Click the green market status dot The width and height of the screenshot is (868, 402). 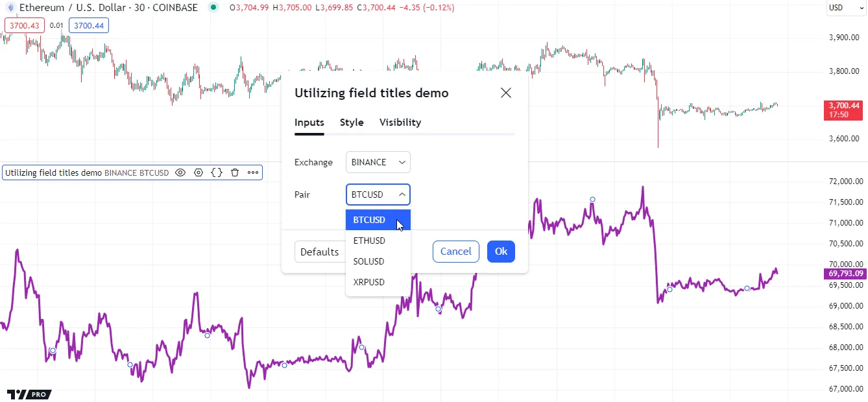click(x=212, y=8)
